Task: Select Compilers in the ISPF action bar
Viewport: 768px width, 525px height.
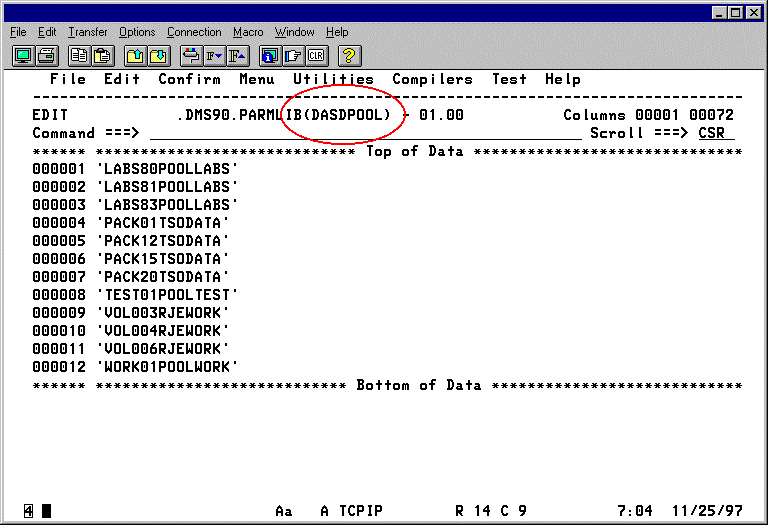Action: 432,79
